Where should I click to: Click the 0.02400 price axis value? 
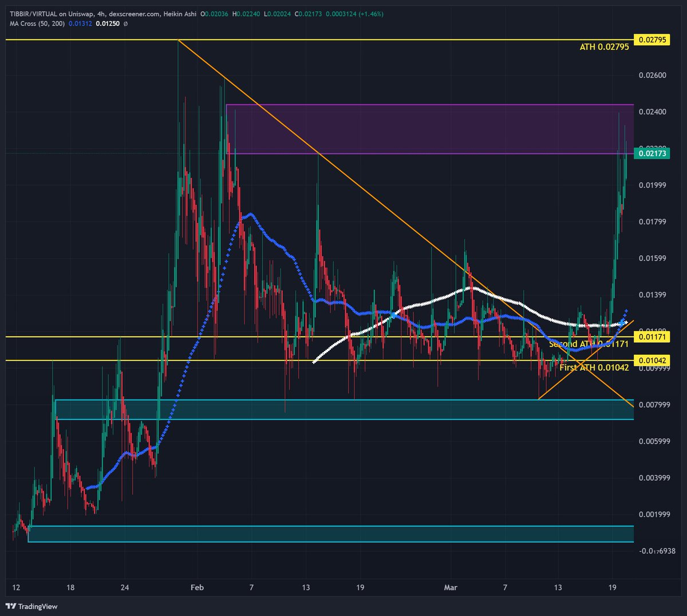point(652,112)
